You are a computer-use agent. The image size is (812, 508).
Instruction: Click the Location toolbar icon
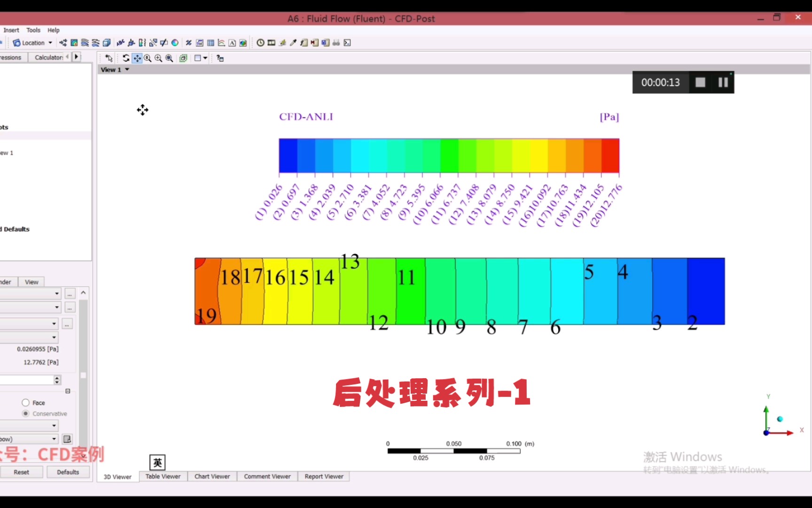(17, 43)
